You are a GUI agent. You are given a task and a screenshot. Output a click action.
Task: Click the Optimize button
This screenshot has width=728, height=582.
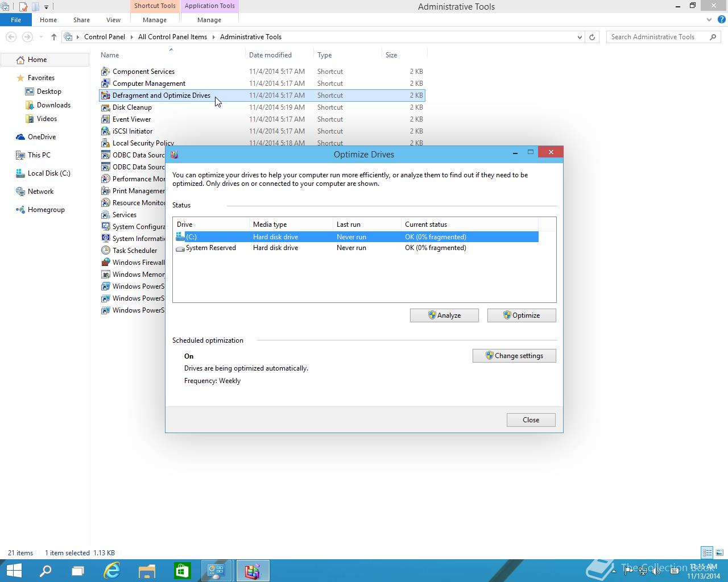click(x=522, y=315)
